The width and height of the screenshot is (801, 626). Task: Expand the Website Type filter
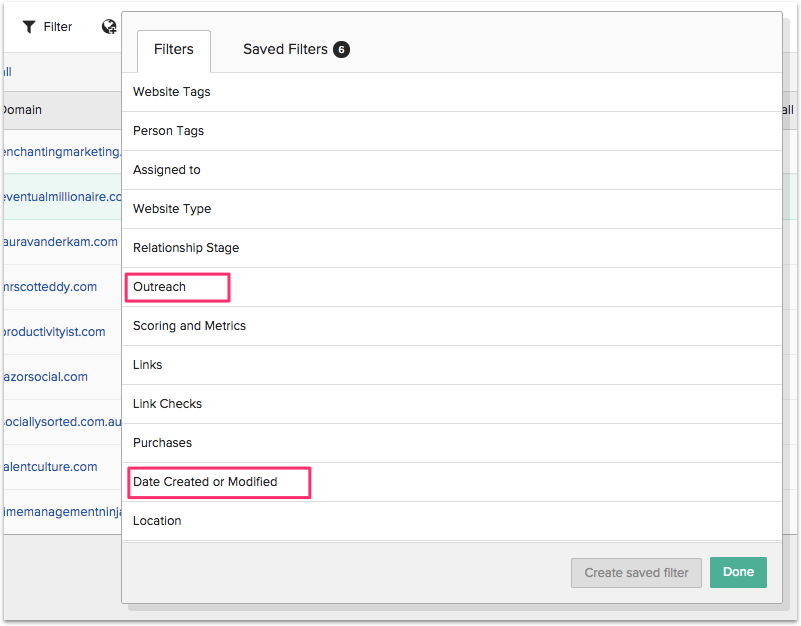(170, 208)
